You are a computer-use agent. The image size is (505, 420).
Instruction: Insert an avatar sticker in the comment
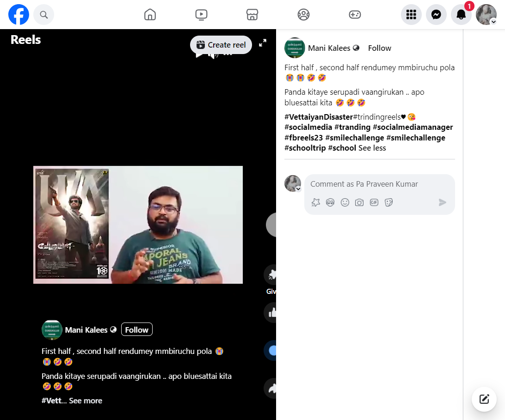click(330, 202)
